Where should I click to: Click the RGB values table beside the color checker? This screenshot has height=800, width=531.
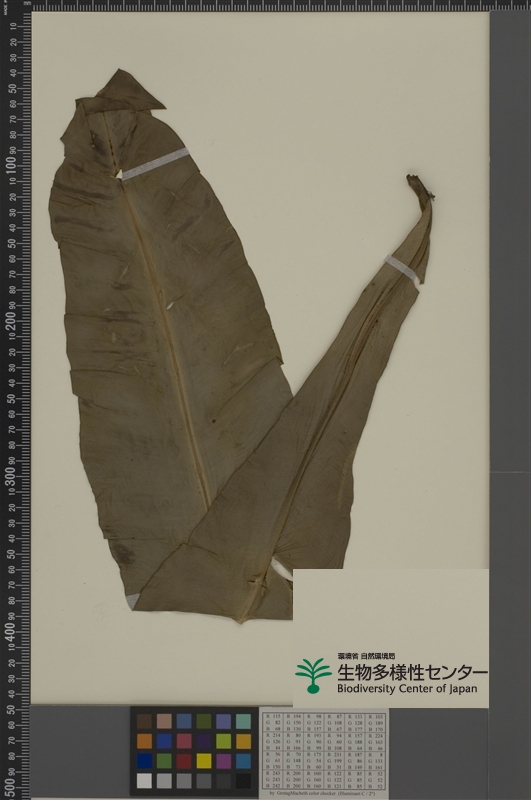[x=324, y=751]
